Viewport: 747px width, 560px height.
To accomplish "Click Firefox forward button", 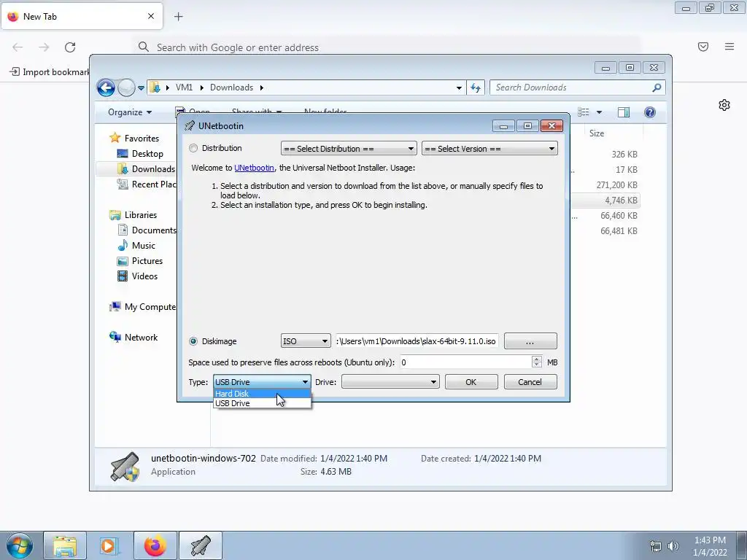I will (x=44, y=47).
